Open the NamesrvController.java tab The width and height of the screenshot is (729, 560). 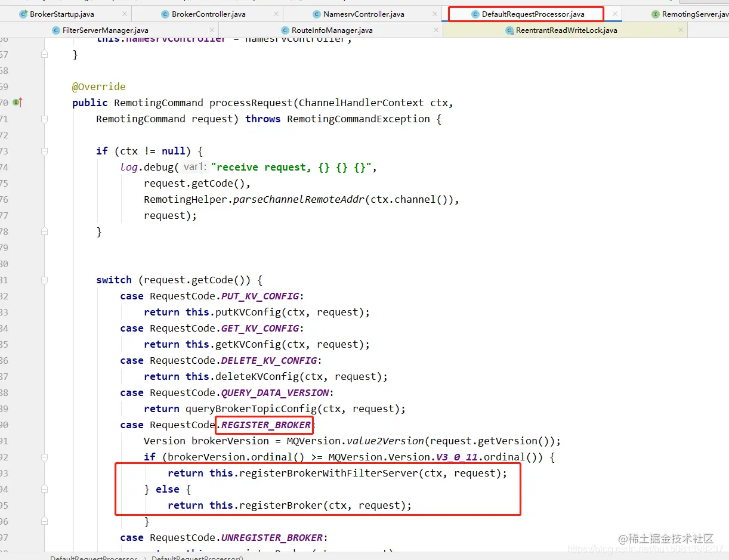click(363, 14)
